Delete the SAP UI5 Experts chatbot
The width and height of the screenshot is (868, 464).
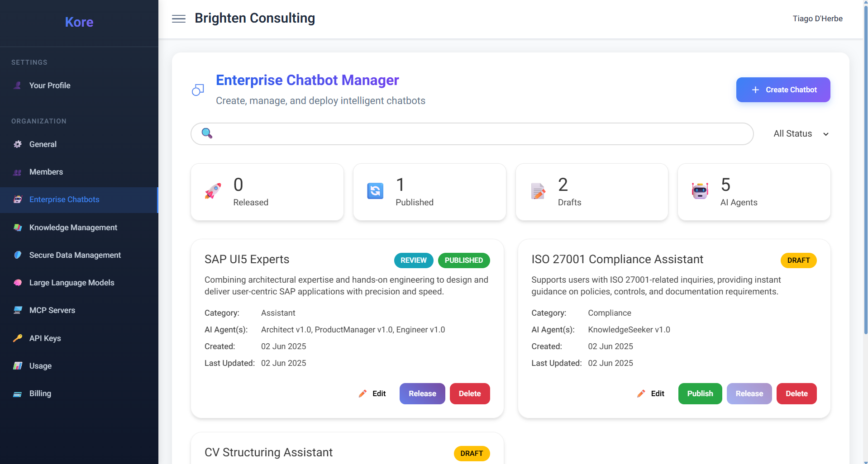[x=470, y=393]
